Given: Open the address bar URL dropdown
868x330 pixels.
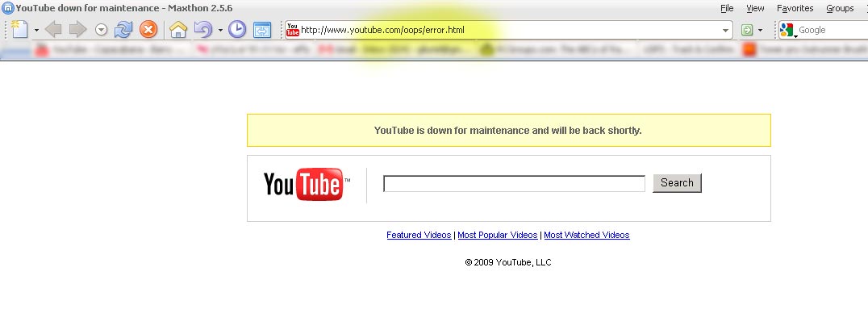Looking at the screenshot, I should [x=726, y=30].
